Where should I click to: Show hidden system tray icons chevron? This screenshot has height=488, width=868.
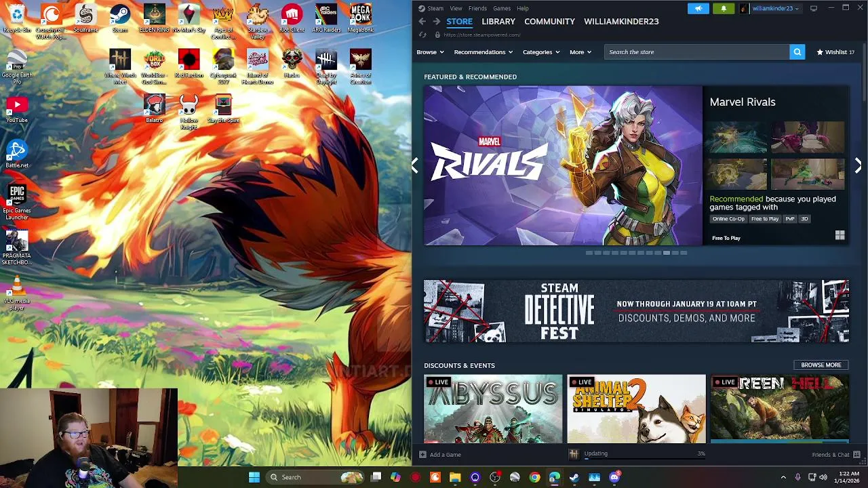pos(783,477)
